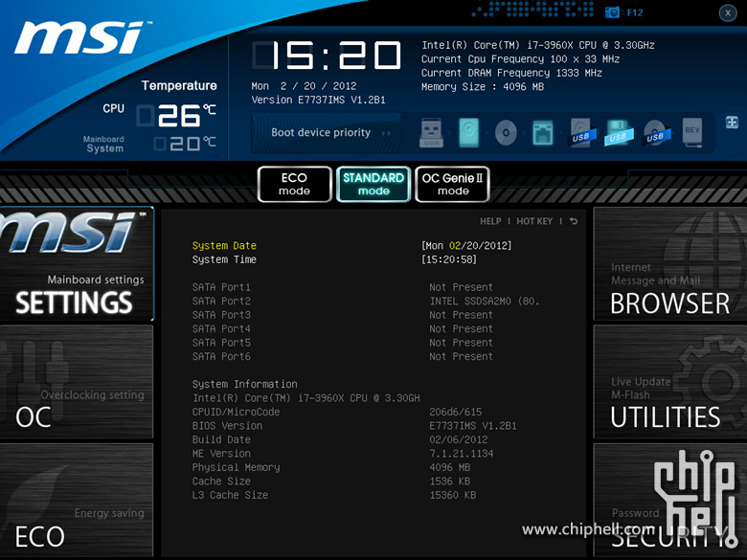Open the UTILITIES Live Update panel
747x560 pixels.
pos(669,381)
